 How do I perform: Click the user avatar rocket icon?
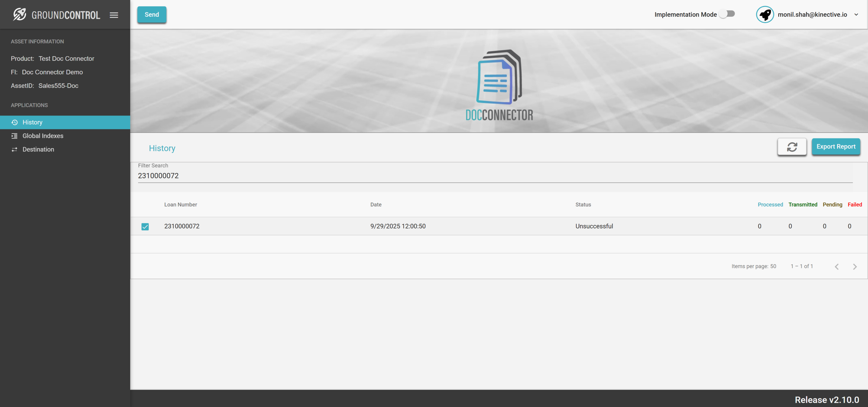pos(765,15)
